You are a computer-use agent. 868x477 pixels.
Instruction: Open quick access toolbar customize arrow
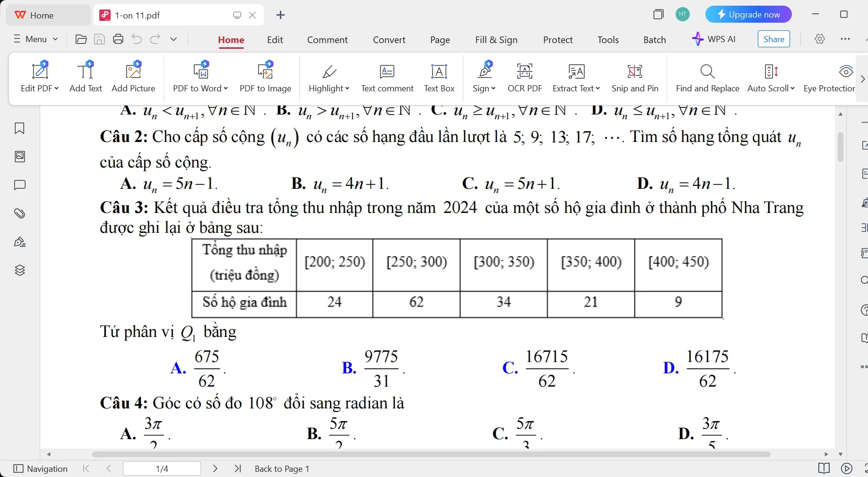[x=174, y=39]
